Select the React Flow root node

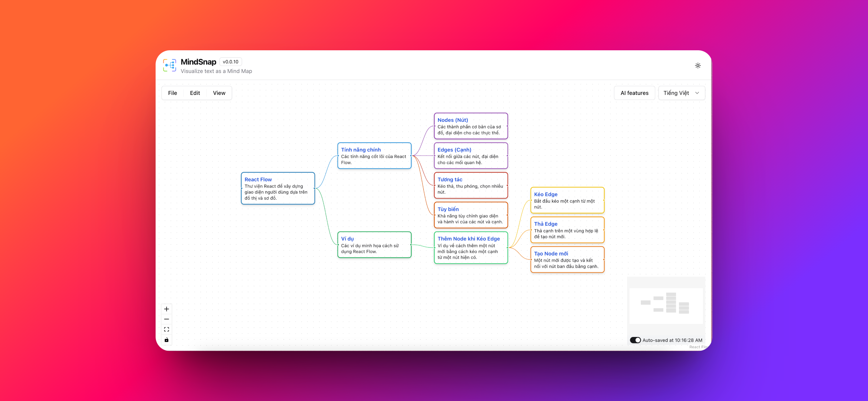pos(278,188)
